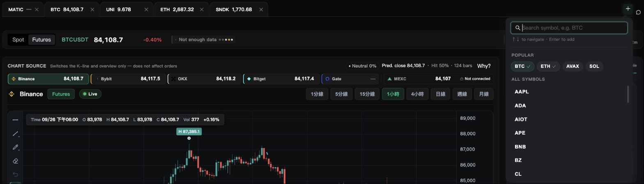
Task: Close the ETH tab with its X
Action: (x=202, y=9)
